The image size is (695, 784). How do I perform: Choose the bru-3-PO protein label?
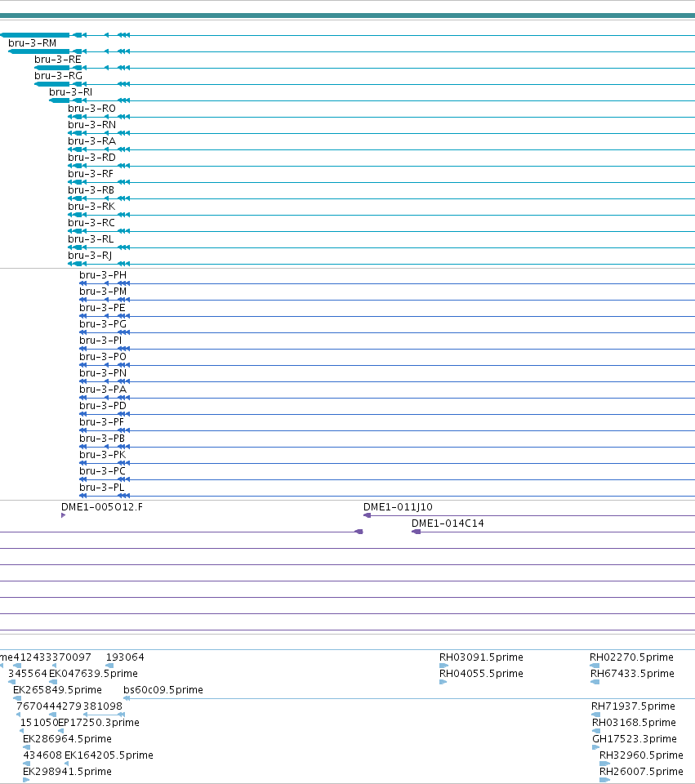click(103, 357)
